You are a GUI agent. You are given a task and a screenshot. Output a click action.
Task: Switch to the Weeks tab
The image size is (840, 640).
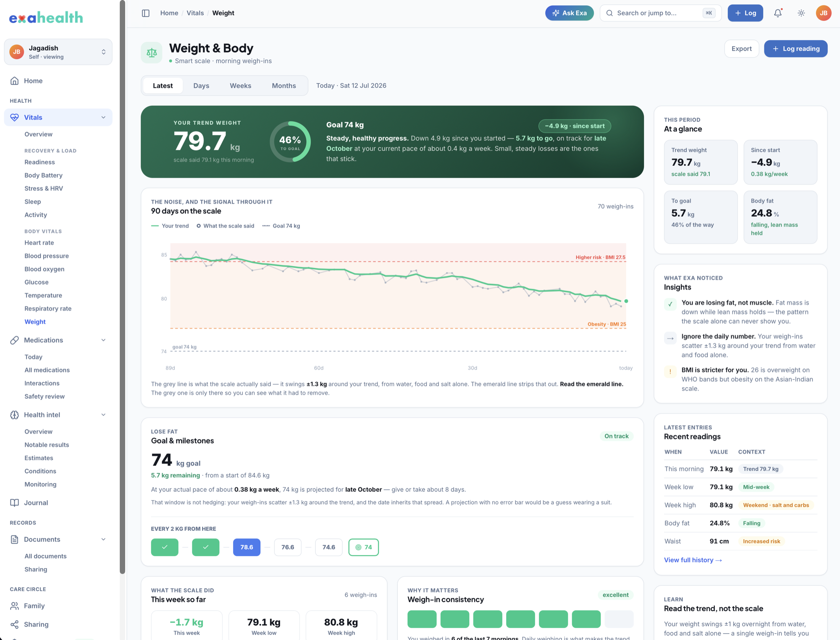click(240, 86)
